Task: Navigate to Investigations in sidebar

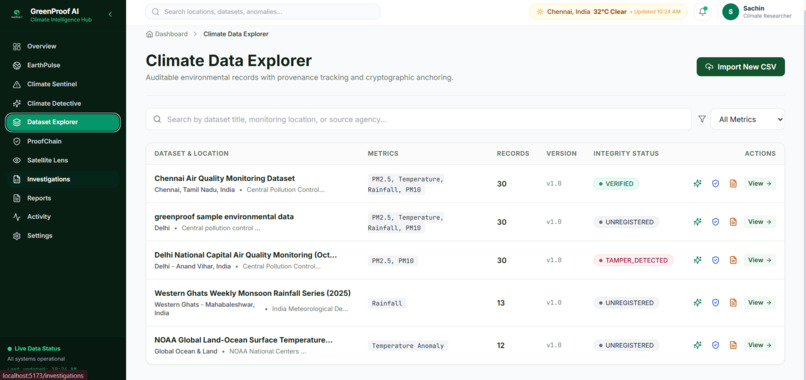Action: pos(63,179)
